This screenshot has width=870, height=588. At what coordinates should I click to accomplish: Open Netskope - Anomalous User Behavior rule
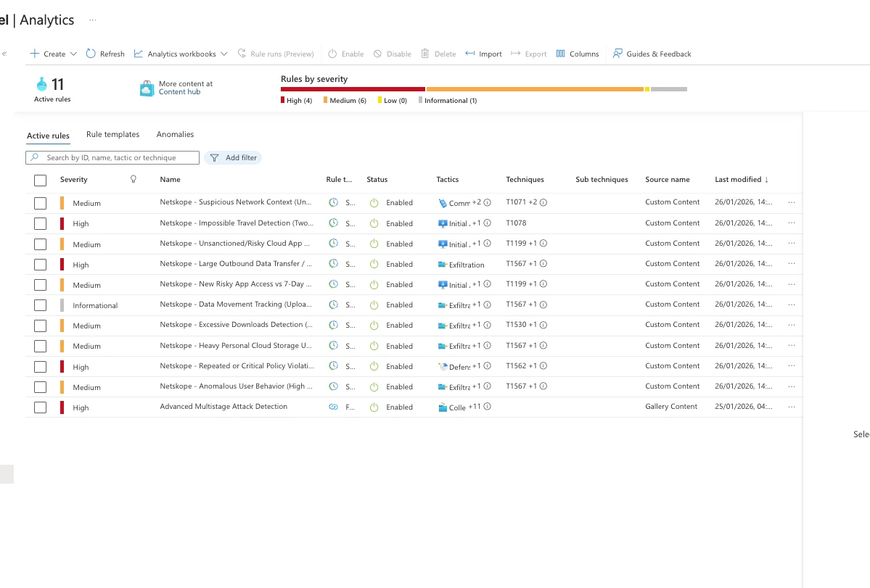pyautogui.click(x=237, y=386)
